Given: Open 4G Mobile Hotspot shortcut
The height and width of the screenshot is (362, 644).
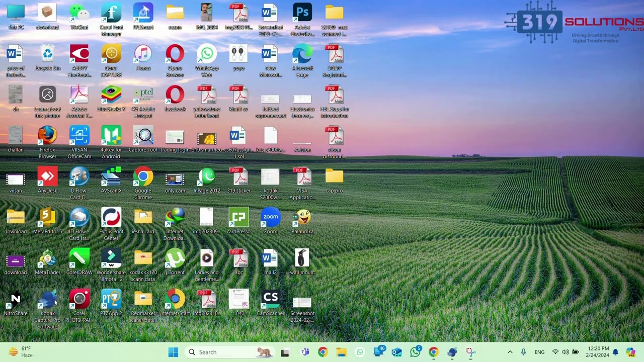Looking at the screenshot, I should [143, 102].
